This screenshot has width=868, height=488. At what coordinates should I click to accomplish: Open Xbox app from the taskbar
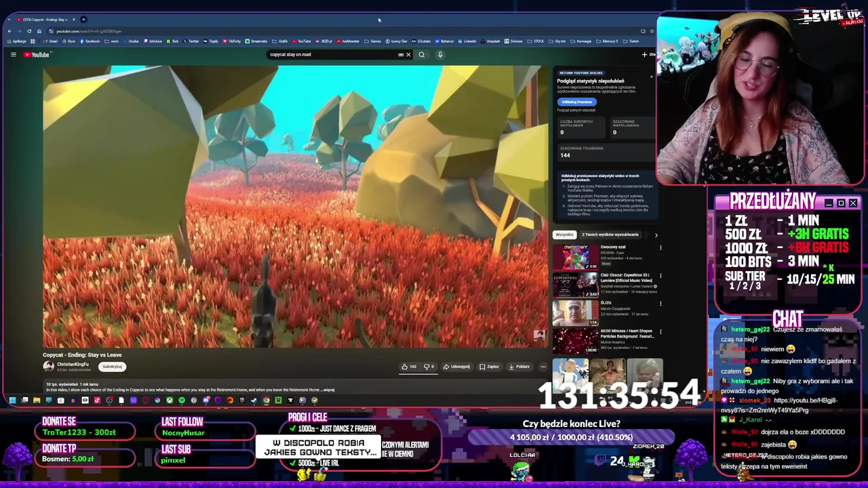click(170, 400)
